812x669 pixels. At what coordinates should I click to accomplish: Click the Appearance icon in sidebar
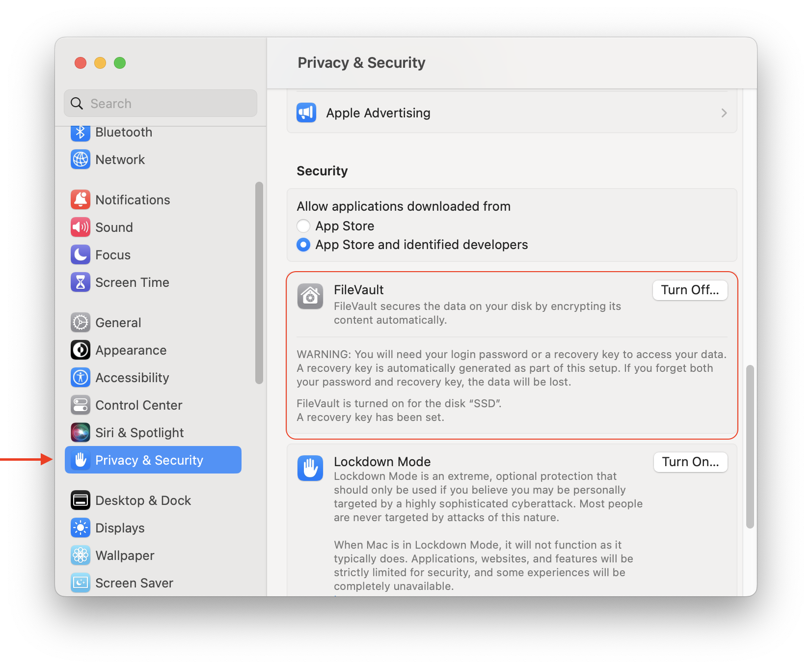click(x=81, y=350)
